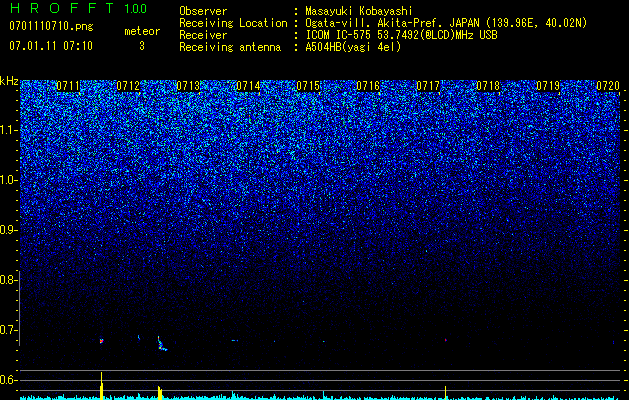Click the 1.1 frequency axis label
The image size is (629, 400).
pyautogui.click(x=9, y=130)
